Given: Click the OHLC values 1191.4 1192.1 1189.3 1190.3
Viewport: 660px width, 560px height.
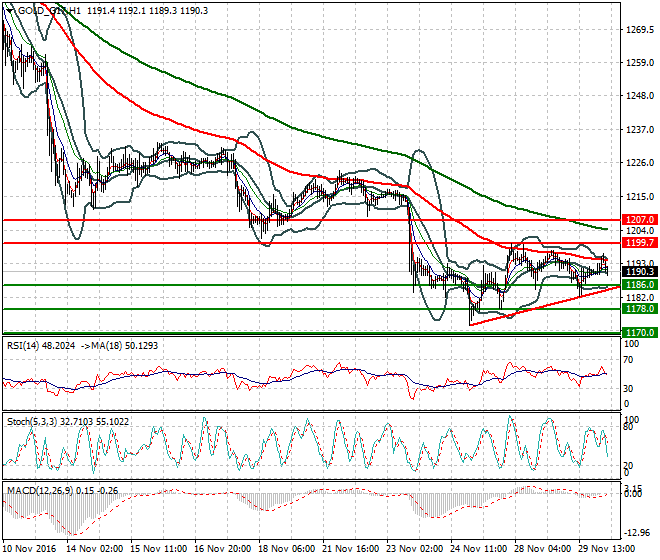Looking at the screenshot, I should click(148, 11).
